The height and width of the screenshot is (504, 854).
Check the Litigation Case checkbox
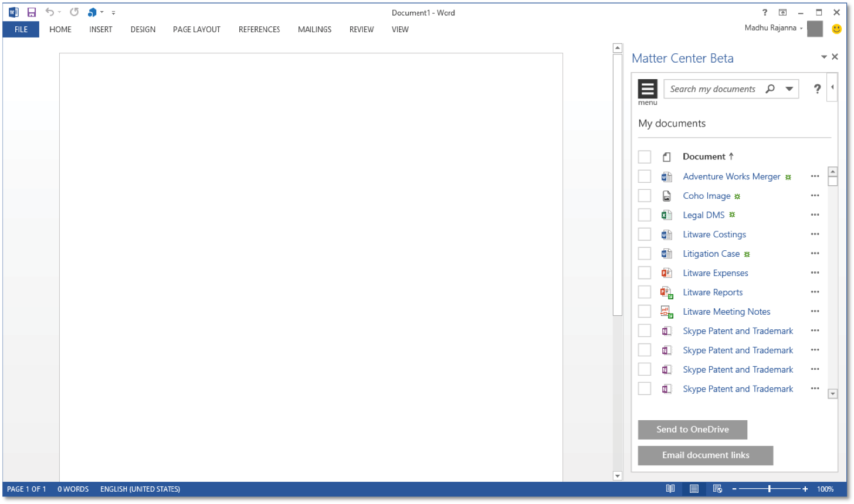pos(645,254)
